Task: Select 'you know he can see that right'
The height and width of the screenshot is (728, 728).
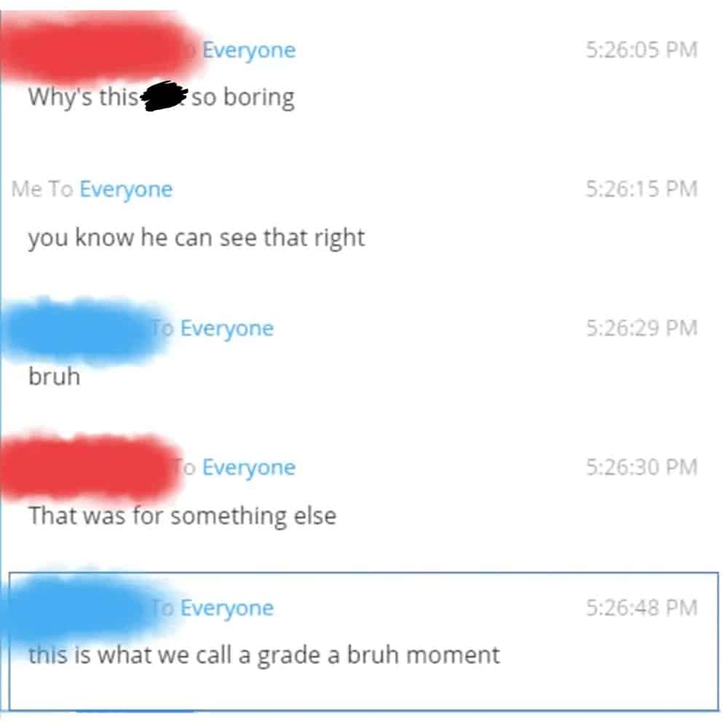Action: point(197,237)
